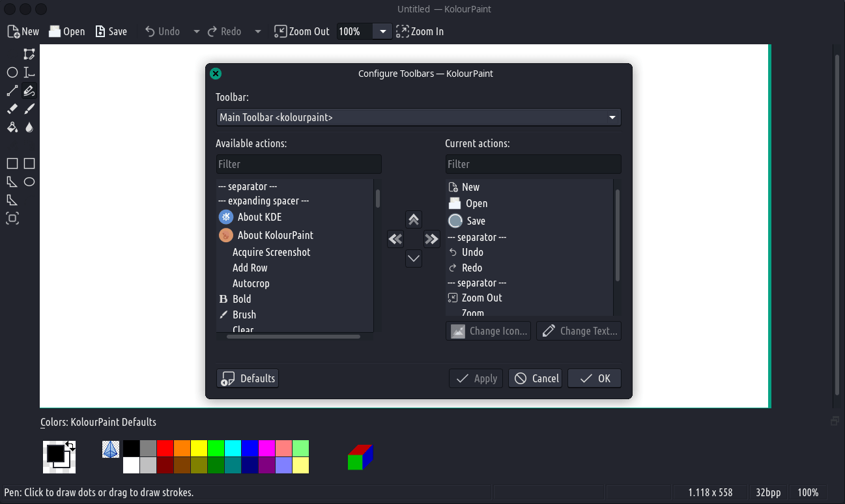Select the Brush tool in toolbox

coord(29,109)
